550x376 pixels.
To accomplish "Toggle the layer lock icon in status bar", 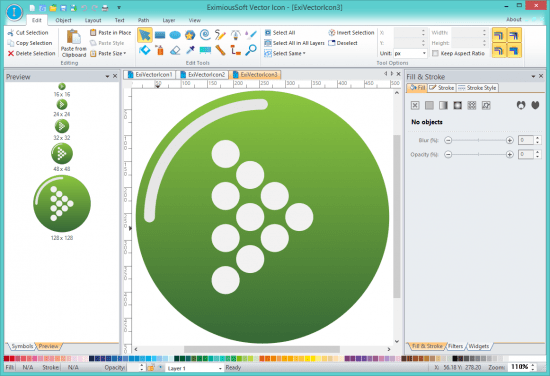I will click(151, 368).
